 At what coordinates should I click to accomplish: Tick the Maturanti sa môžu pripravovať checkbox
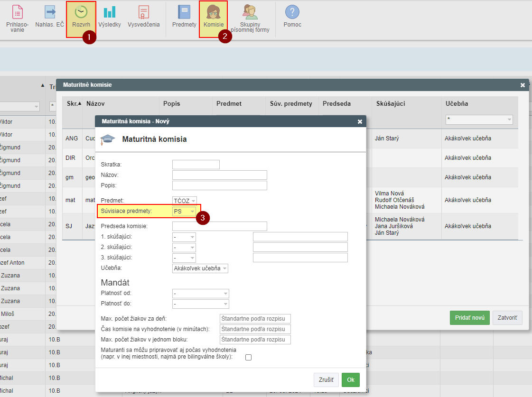tap(248, 357)
